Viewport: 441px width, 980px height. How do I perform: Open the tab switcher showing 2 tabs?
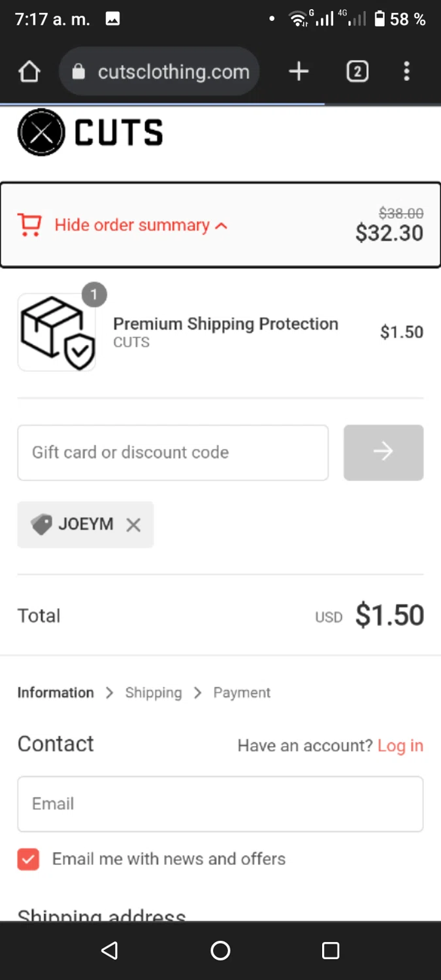pyautogui.click(x=357, y=71)
